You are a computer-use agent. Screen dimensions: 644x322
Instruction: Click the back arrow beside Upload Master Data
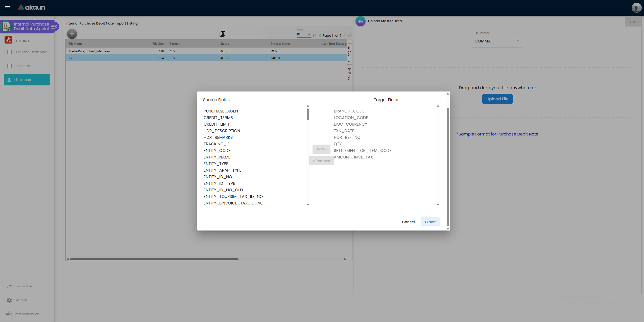coord(361,21)
